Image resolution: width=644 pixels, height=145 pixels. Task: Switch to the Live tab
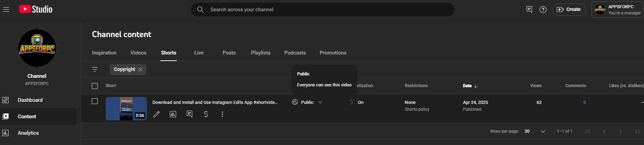pos(199,53)
